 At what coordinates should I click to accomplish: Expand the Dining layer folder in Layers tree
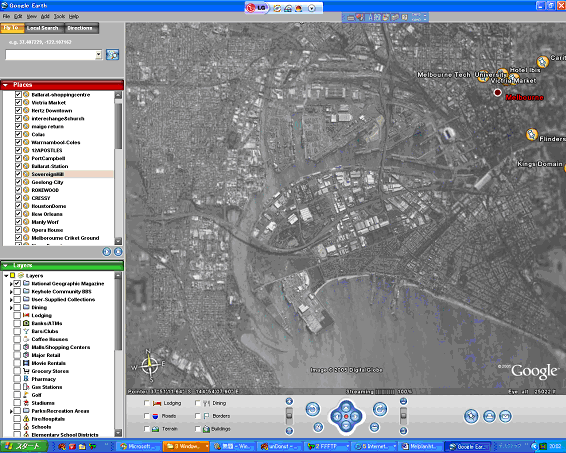click(x=11, y=308)
